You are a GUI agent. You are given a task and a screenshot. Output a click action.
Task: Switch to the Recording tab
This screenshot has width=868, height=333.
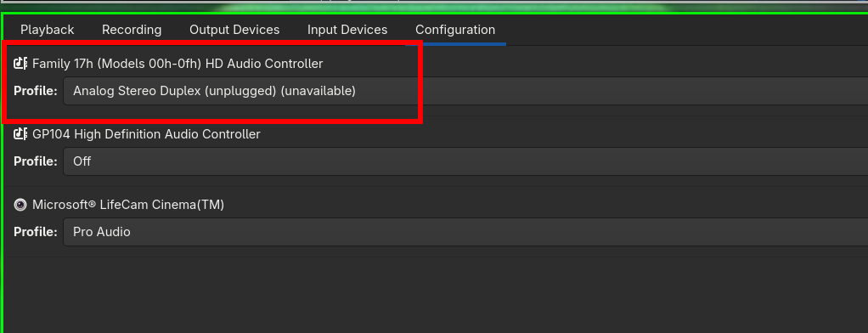click(x=132, y=30)
